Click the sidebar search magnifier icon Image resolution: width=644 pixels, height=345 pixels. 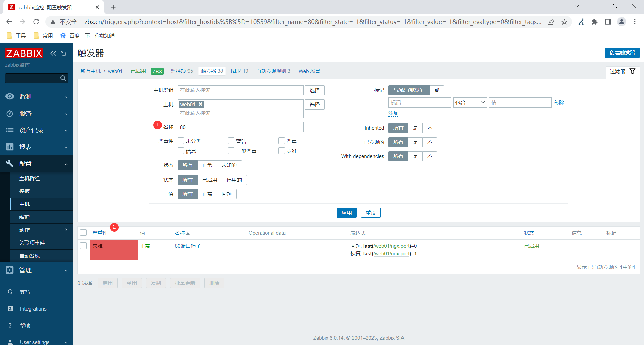coord(63,78)
